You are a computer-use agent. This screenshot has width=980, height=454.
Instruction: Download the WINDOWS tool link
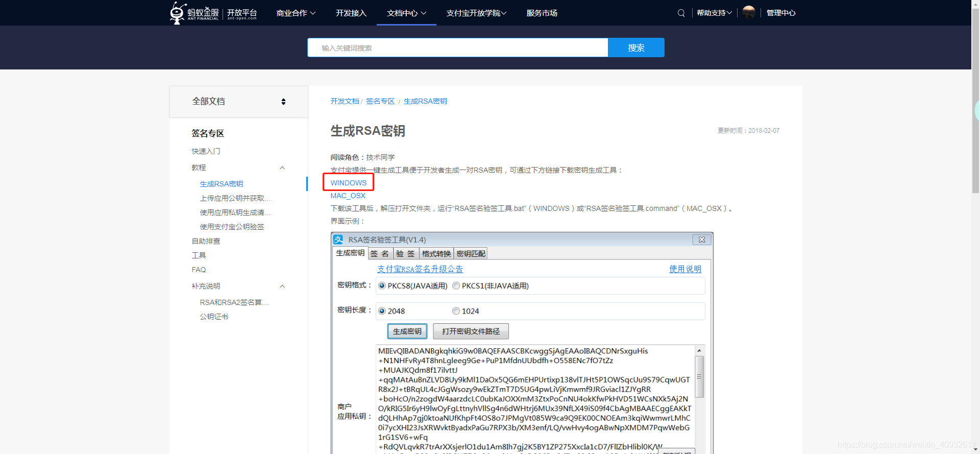[348, 183]
